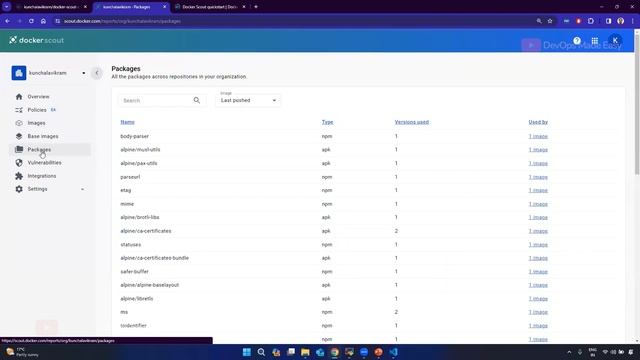Open Chrome from the taskbar
Image resolution: width=640 pixels, height=360 pixels.
pos(335,352)
